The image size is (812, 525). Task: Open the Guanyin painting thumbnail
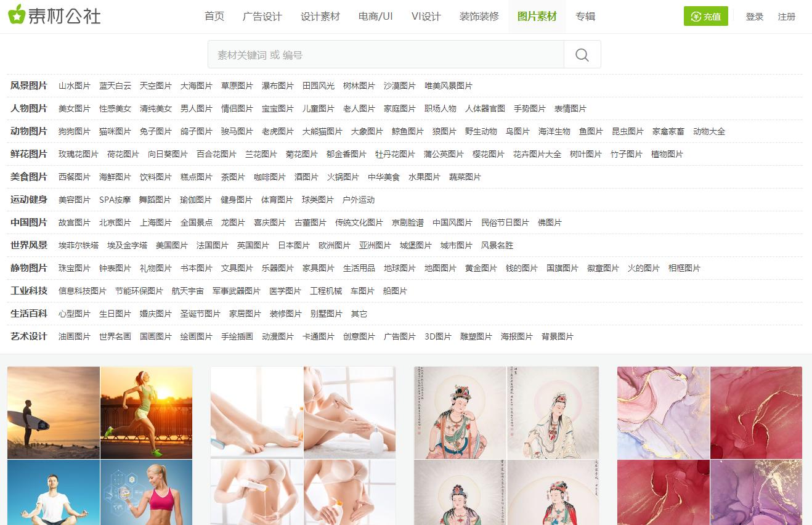(461, 413)
